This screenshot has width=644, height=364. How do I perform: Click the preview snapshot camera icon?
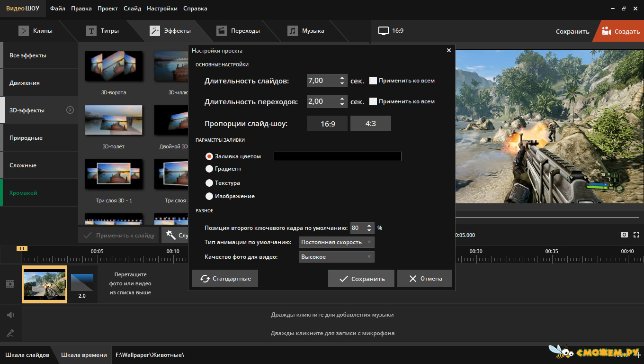tap(625, 235)
